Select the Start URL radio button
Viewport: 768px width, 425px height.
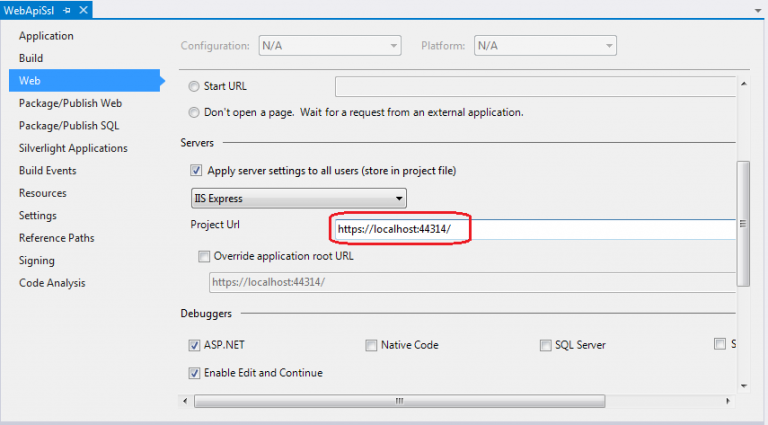[194, 87]
